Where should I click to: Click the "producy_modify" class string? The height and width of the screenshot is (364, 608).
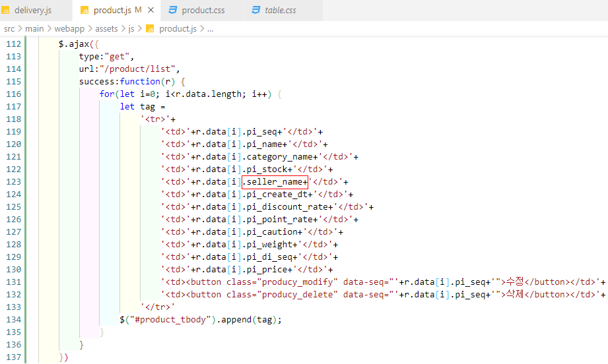pyautogui.click(x=297, y=282)
